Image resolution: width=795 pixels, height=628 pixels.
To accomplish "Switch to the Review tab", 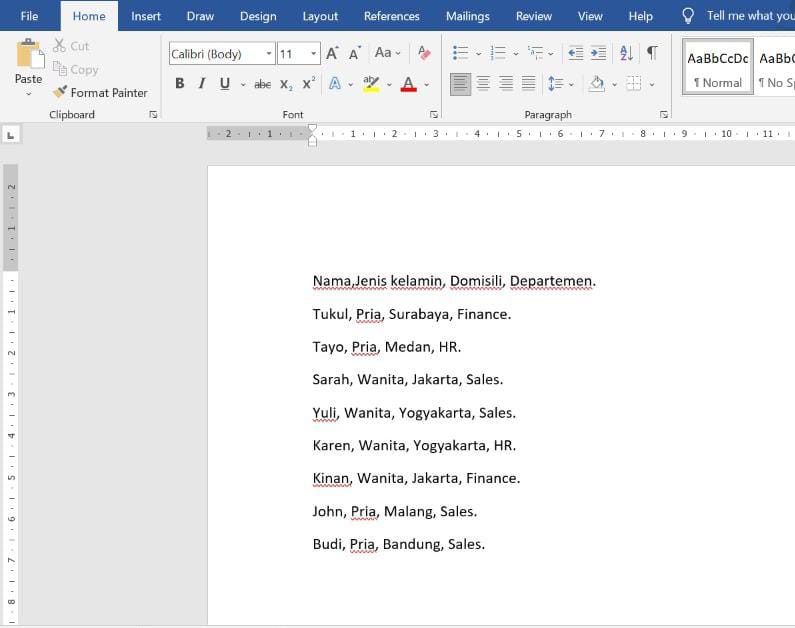I will coord(533,16).
